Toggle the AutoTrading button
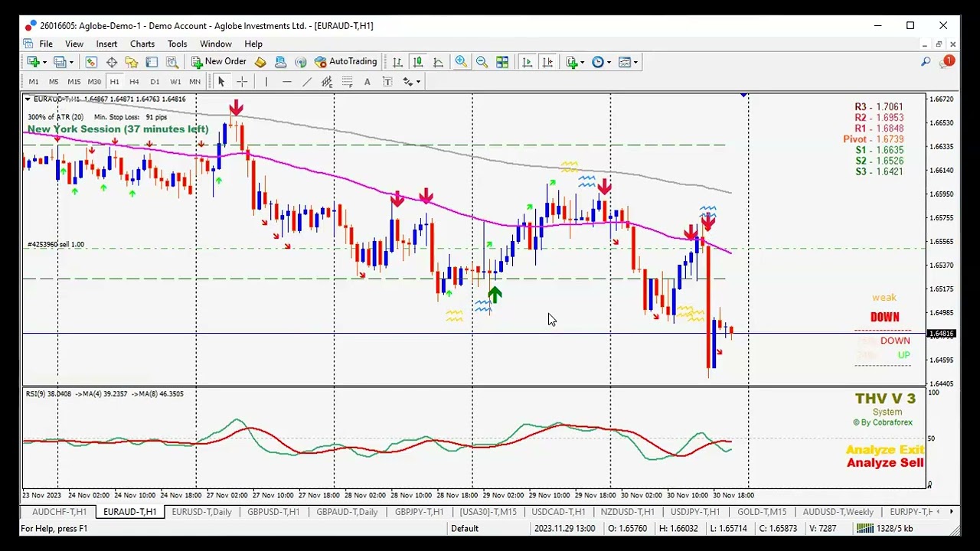The image size is (980, 551). tap(346, 62)
